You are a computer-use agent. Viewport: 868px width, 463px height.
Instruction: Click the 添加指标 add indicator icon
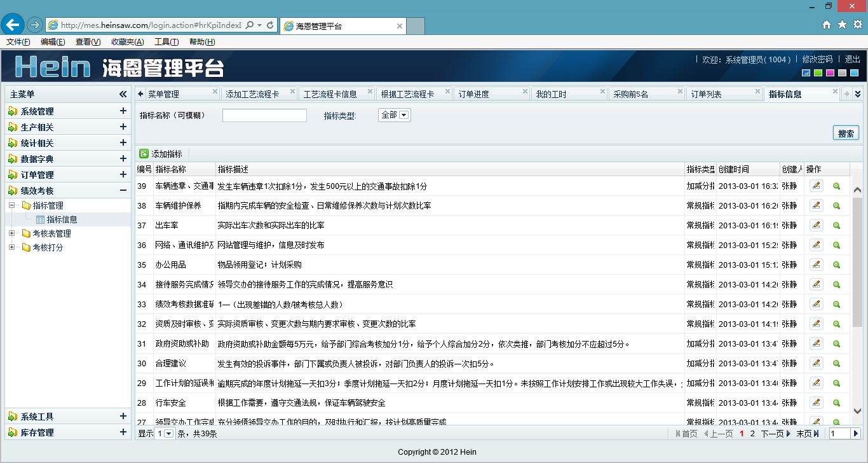tap(144, 154)
